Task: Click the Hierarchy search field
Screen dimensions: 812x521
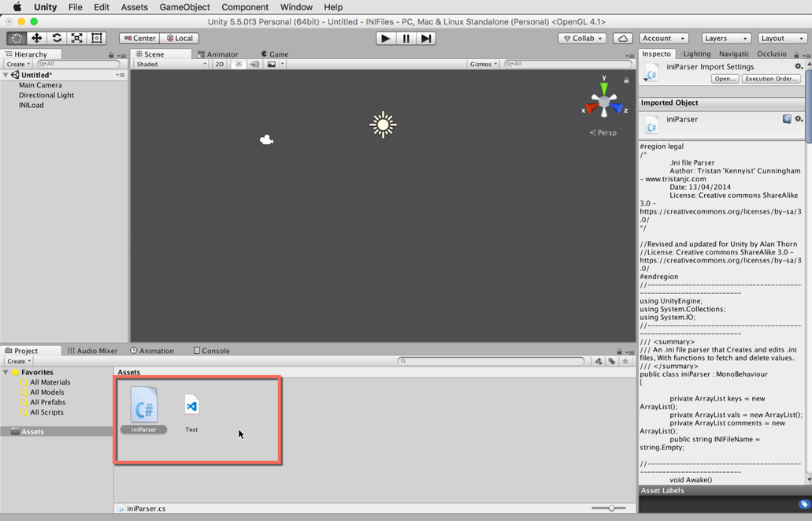Action: tap(79, 65)
